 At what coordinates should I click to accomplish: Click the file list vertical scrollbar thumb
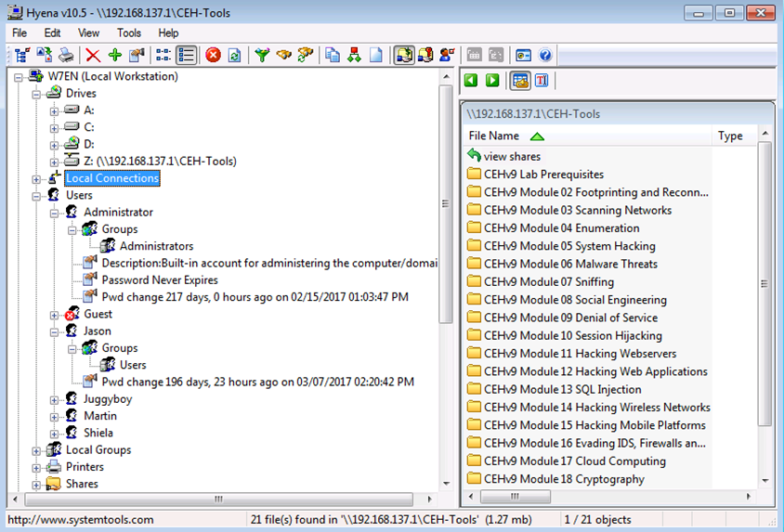[764, 284]
